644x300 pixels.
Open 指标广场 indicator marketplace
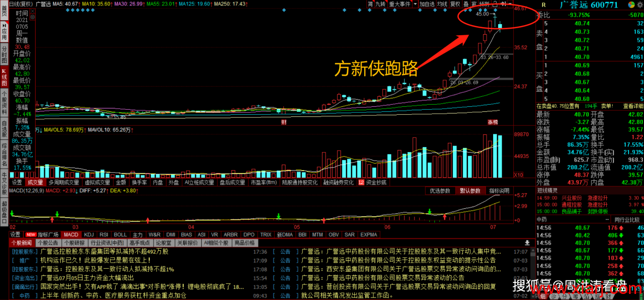click(48, 235)
